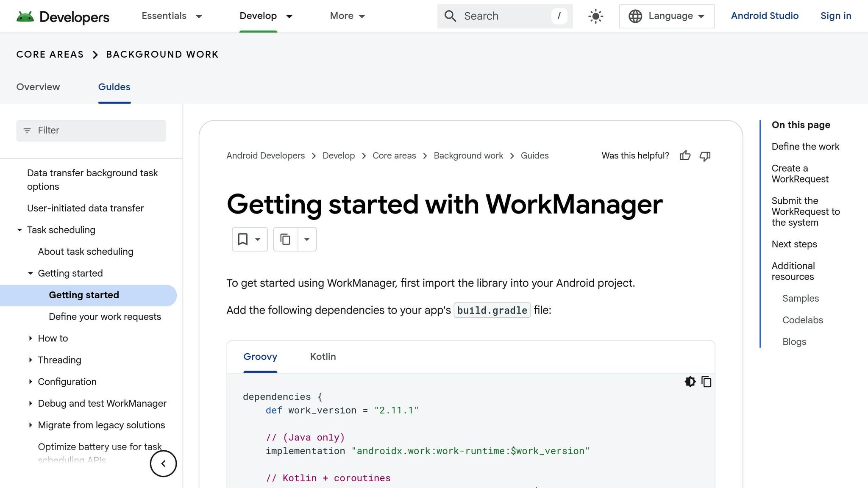Switch to the Overview tab
The image size is (868, 488).
click(38, 87)
